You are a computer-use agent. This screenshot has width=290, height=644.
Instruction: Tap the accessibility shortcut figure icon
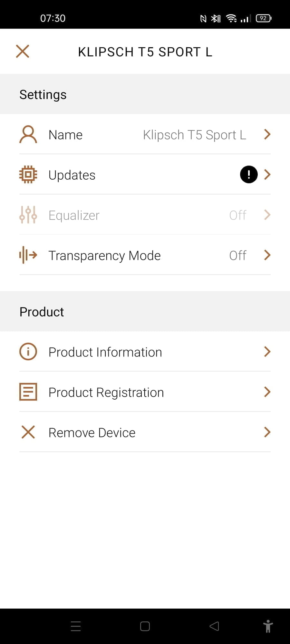pyautogui.click(x=268, y=626)
